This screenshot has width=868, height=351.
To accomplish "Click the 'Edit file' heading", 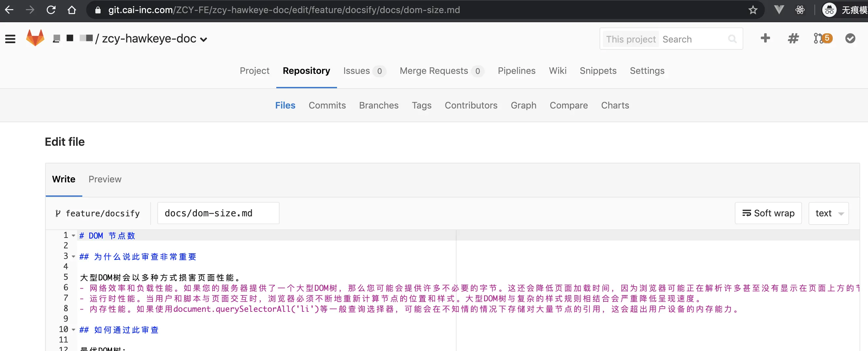I will 65,142.
